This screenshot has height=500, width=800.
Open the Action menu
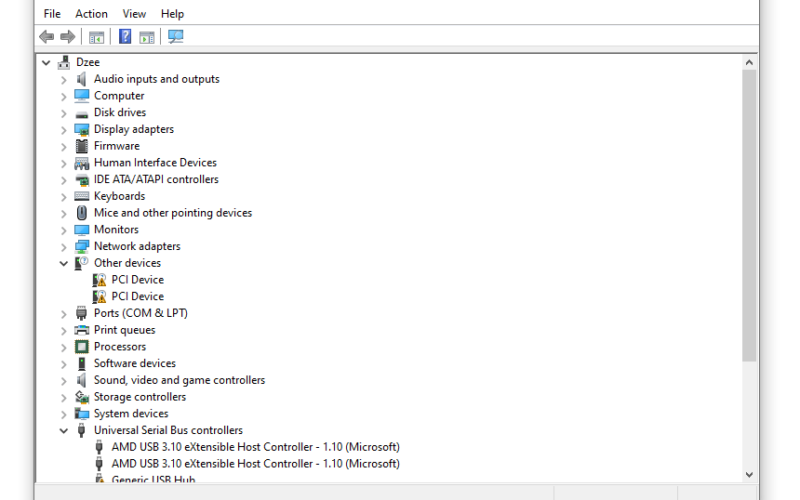coord(91,14)
